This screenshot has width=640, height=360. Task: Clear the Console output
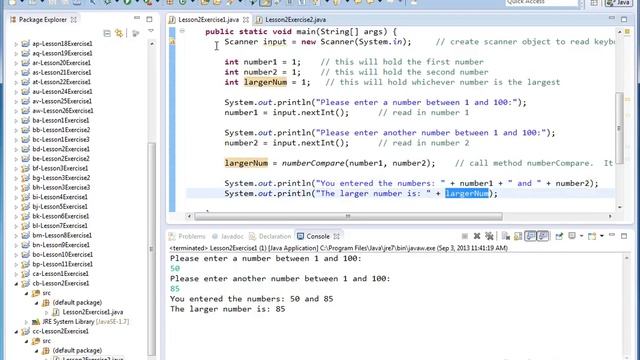tap(506, 236)
